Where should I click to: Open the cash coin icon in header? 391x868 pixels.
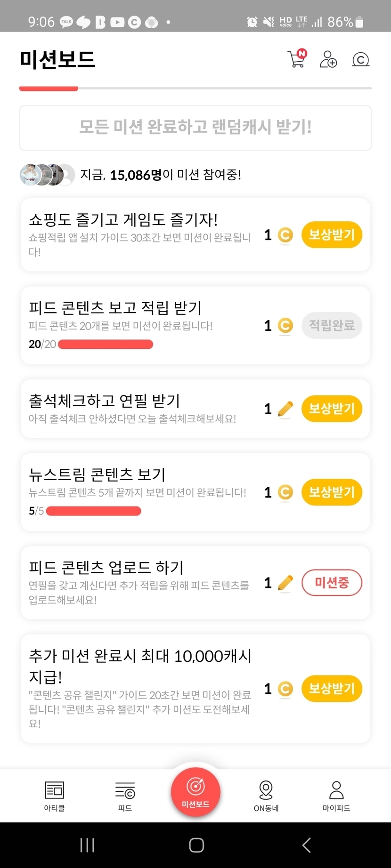pos(360,60)
